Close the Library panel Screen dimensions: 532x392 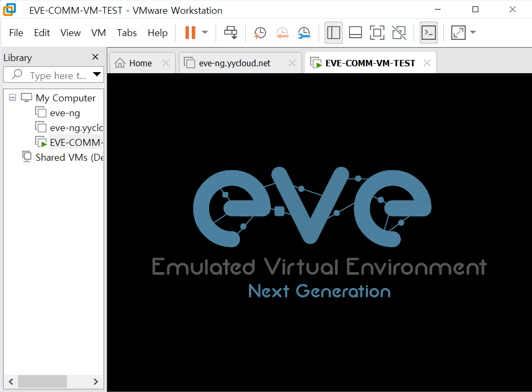[96, 57]
